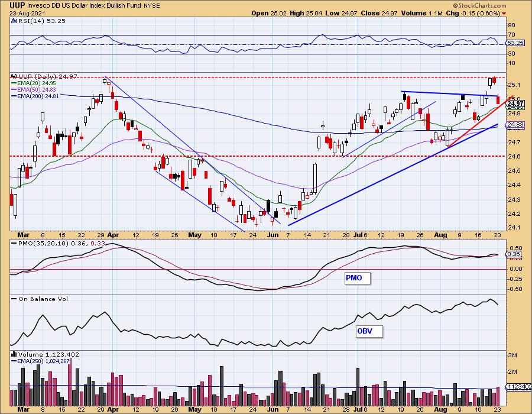
Task: Click the 3M label on volume axis
Action: point(512,355)
